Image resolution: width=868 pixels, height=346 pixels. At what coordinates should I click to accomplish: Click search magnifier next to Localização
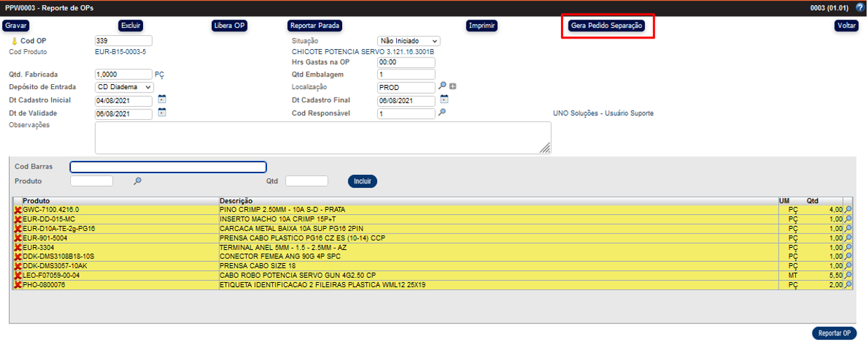coord(442,86)
